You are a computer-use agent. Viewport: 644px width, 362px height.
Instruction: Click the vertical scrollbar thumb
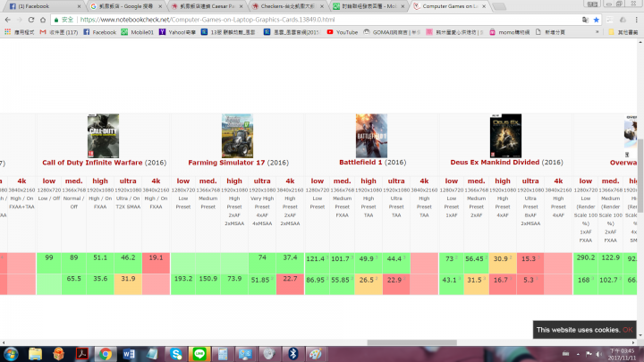(640, 176)
